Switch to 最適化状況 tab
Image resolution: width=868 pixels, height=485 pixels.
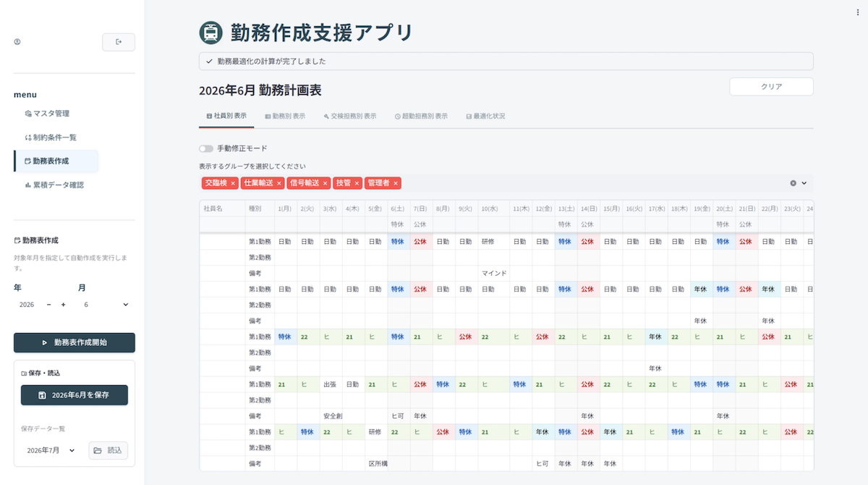(485, 116)
